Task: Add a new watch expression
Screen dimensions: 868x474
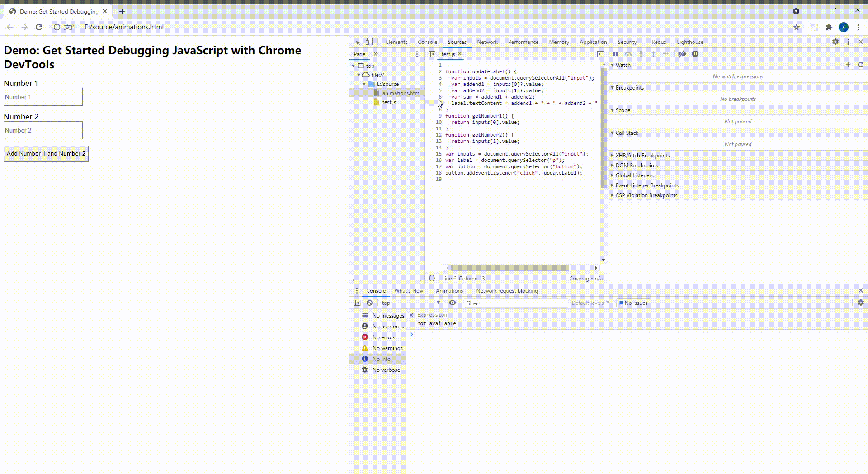Action: click(x=848, y=65)
